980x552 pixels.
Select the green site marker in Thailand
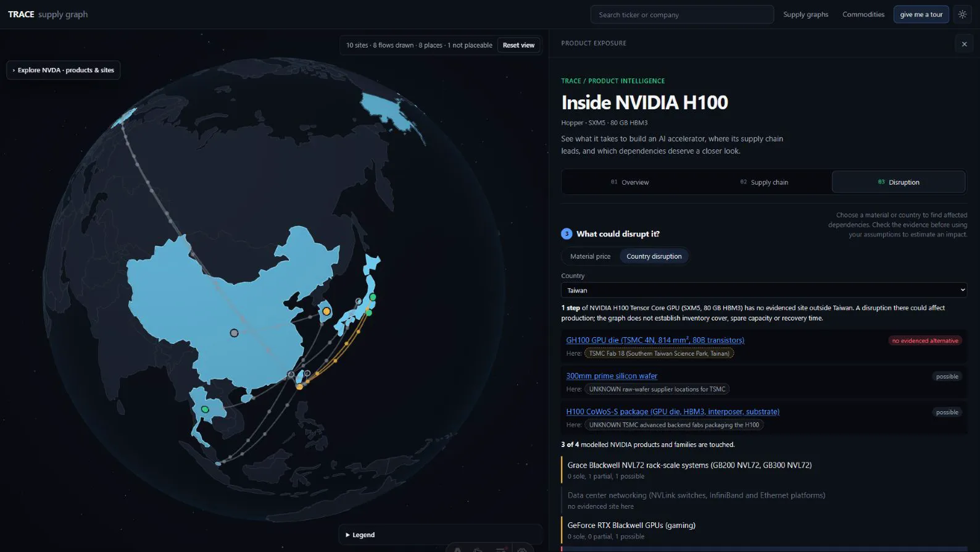point(205,409)
